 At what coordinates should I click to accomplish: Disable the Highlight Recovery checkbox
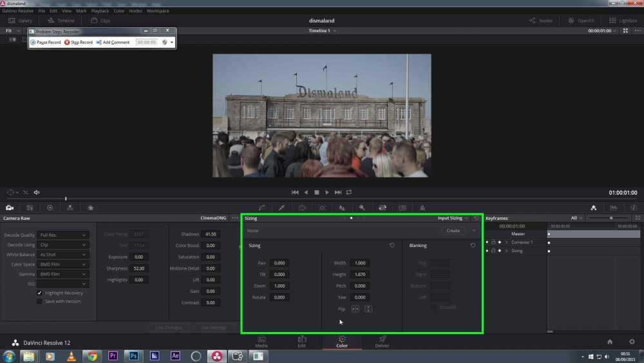coord(40,293)
